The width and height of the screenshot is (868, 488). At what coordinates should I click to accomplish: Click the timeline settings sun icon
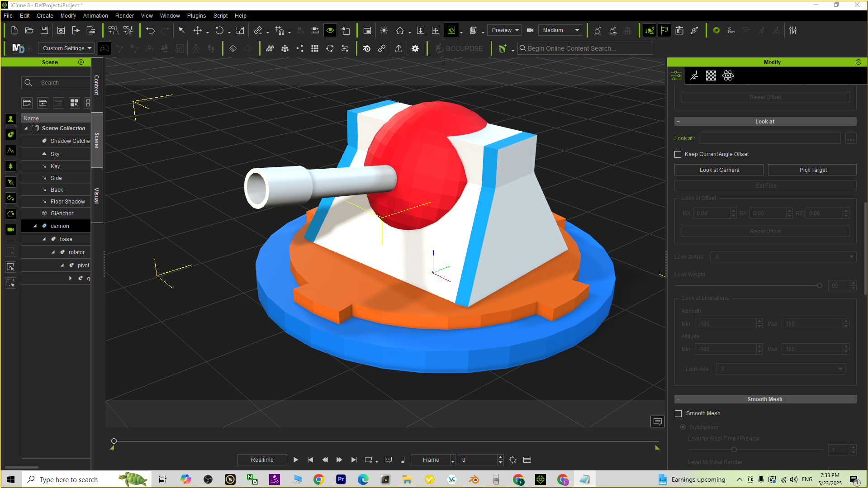(512, 460)
